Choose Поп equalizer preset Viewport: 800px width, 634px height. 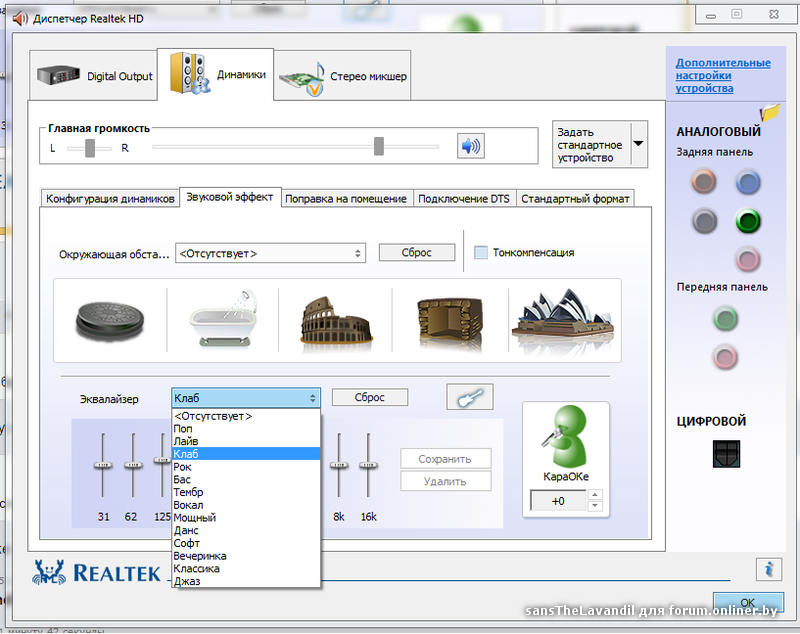point(246,429)
